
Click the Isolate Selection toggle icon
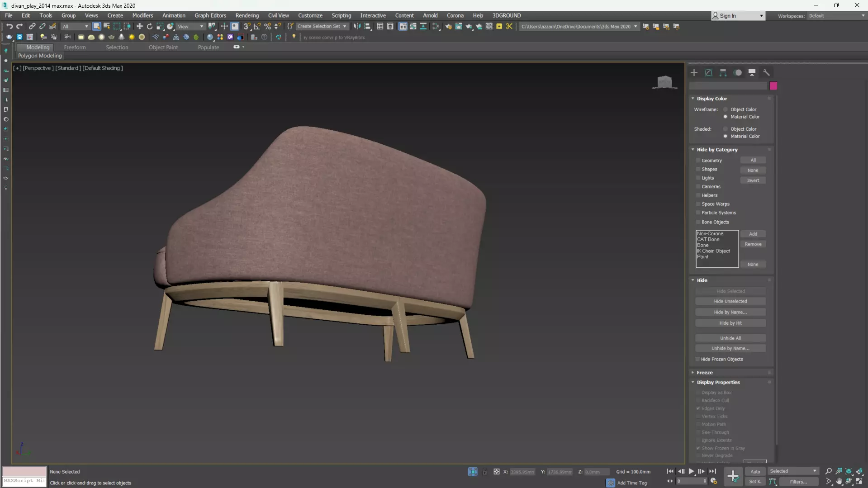pos(473,472)
